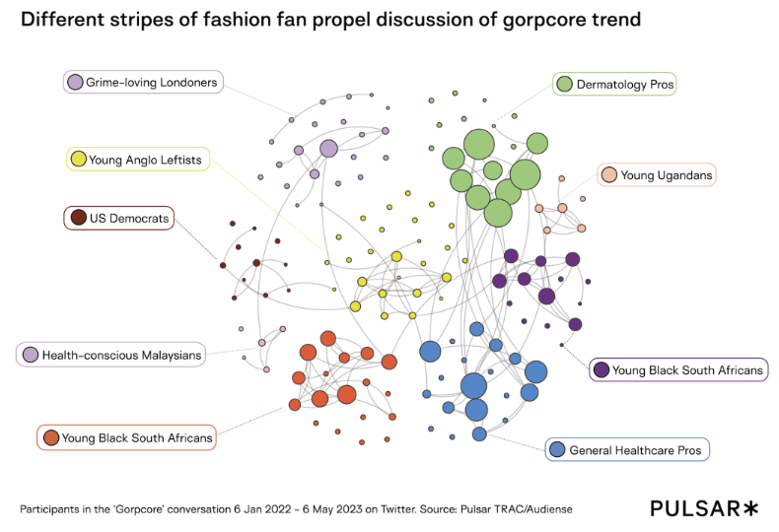Screen dimensions: 779x532
Task: Click the asterisk in the PULSAR logo
Action: pyautogui.click(x=751, y=508)
